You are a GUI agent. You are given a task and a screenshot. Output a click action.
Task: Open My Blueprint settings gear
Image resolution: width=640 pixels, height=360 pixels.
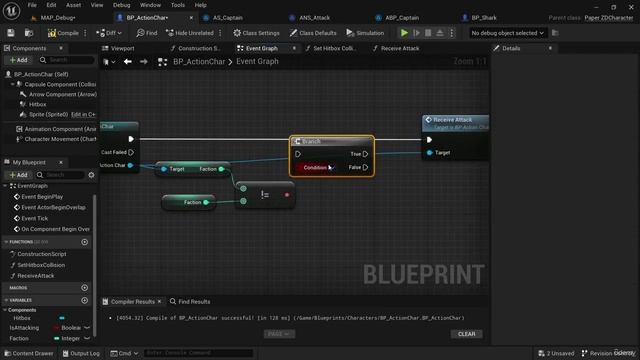tap(91, 175)
